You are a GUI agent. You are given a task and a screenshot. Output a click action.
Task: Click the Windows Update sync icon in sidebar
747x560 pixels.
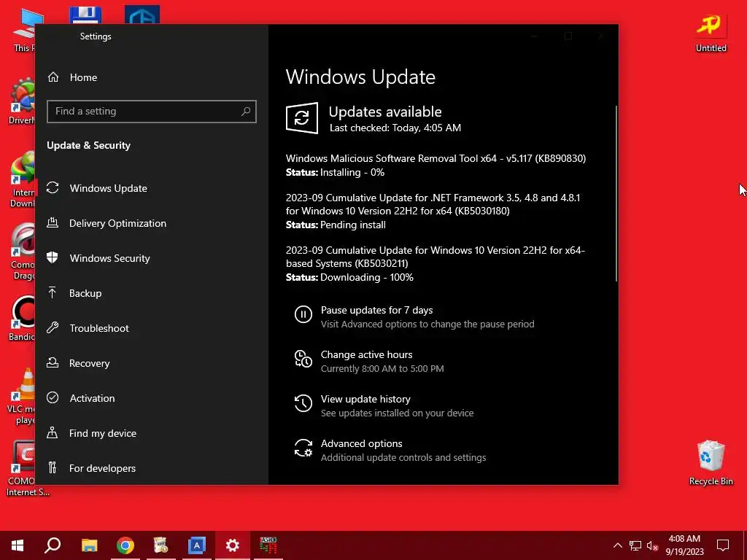point(53,188)
